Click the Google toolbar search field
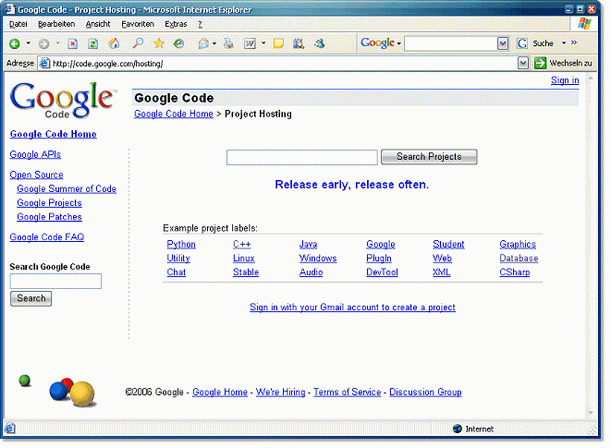 451,43
